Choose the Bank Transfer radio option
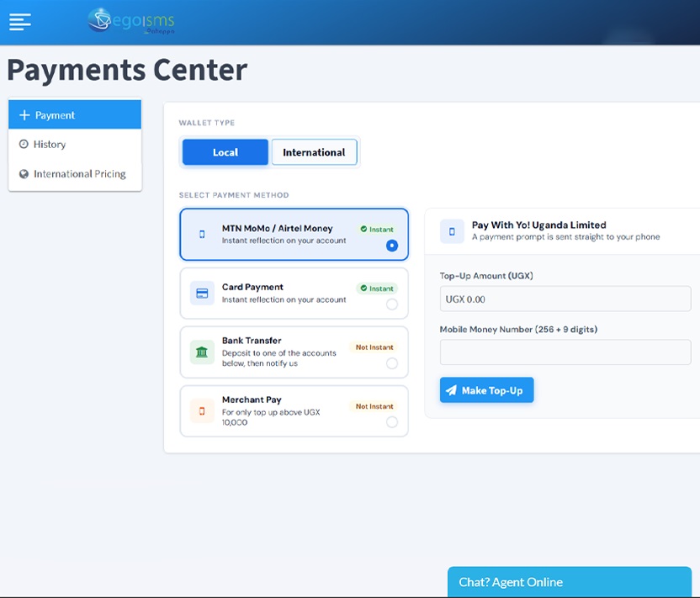Screen dimensions: 700x598 click(x=391, y=363)
